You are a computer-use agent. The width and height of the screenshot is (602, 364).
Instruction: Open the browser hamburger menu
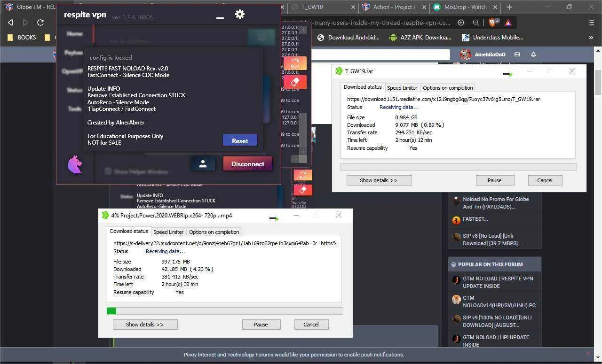[x=592, y=23]
